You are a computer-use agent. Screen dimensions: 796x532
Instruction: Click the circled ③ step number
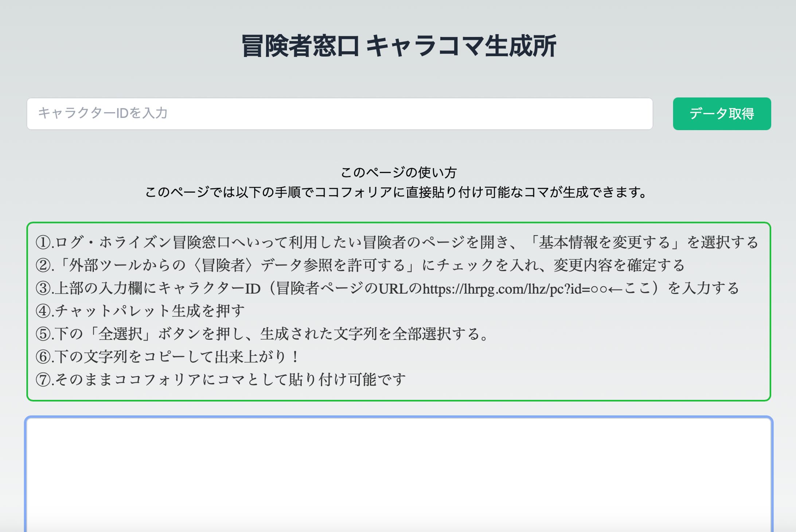pos(43,288)
